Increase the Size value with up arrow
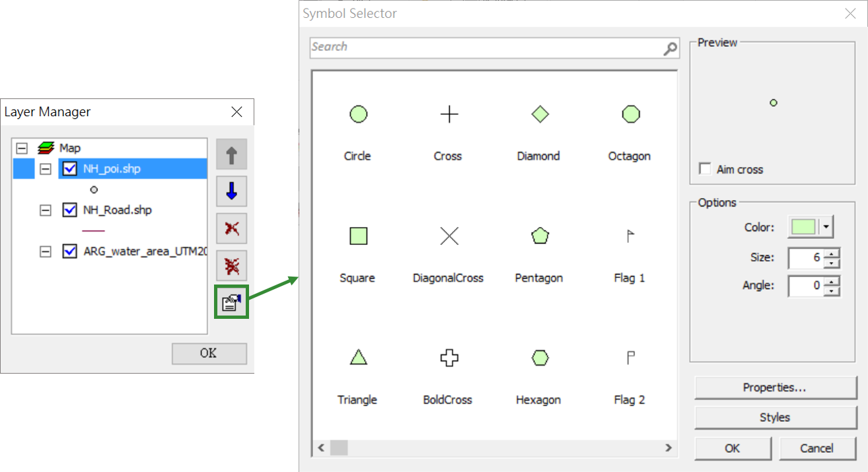Screen dimensions: 868x472 coord(834,253)
